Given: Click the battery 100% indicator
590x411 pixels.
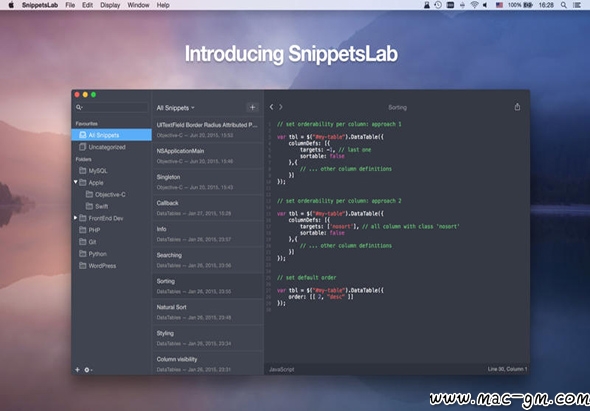Looking at the screenshot, I should point(520,5).
